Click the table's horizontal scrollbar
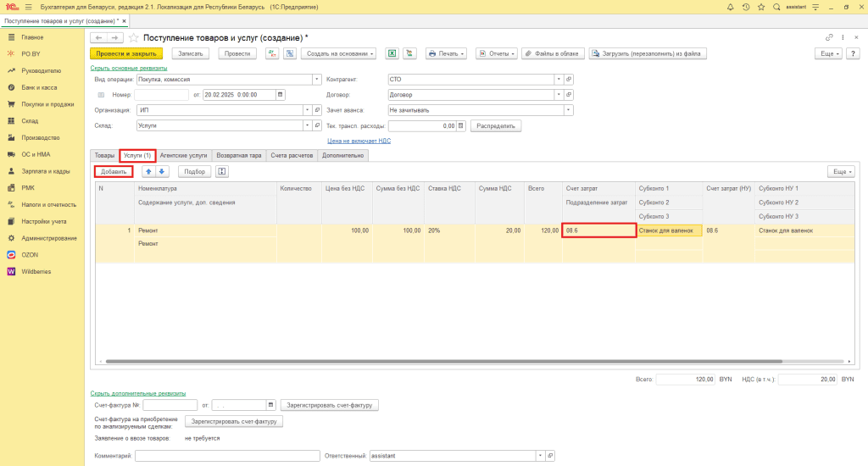This screenshot has width=868, height=466. (x=444, y=362)
